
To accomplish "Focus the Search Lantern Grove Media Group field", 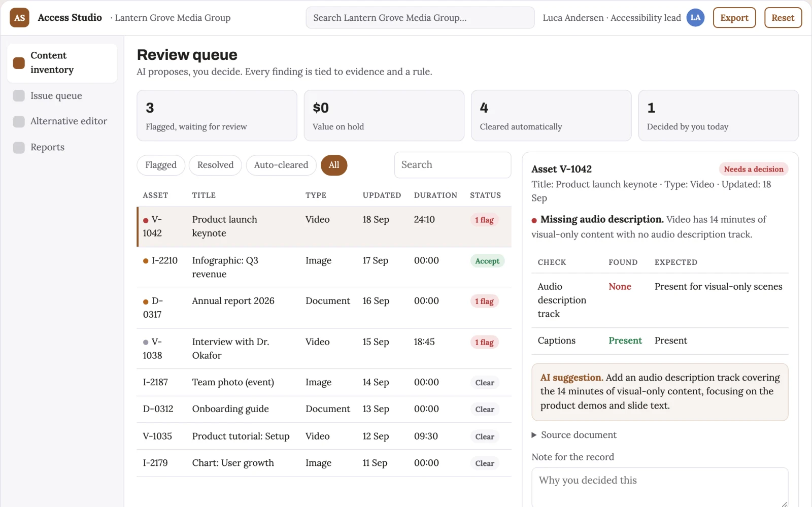I will [x=420, y=18].
